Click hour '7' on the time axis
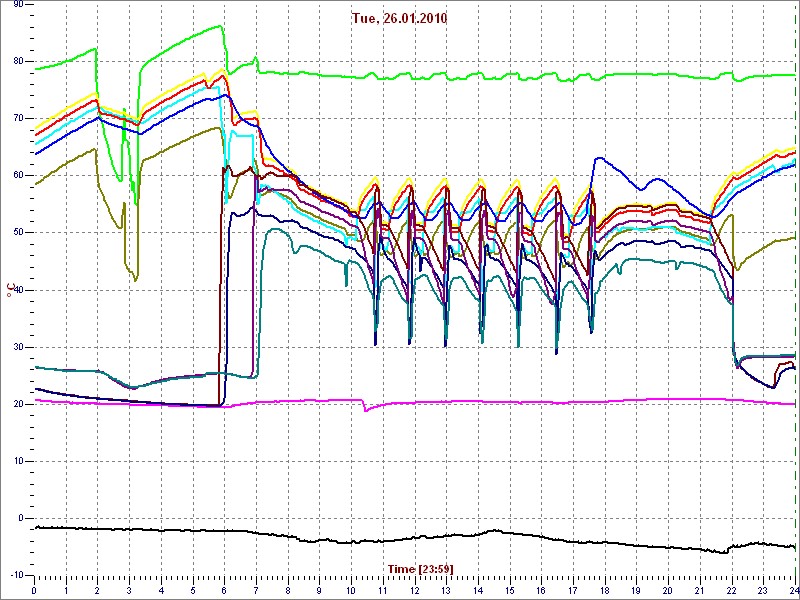 coord(256,589)
